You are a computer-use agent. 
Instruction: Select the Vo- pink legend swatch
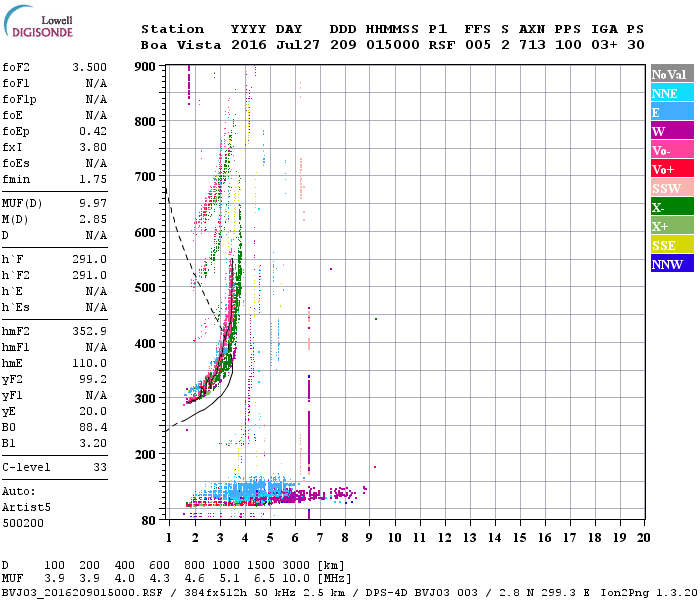click(672, 150)
